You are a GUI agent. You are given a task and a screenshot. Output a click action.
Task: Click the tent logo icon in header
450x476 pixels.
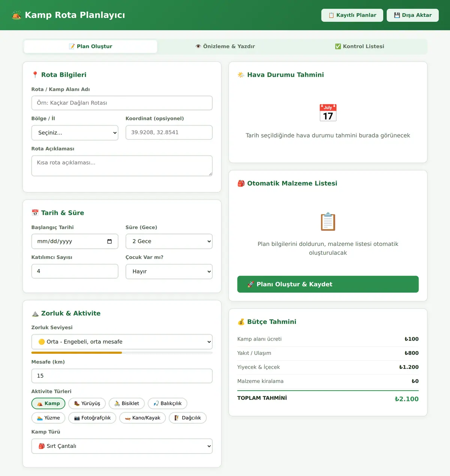[16, 15]
